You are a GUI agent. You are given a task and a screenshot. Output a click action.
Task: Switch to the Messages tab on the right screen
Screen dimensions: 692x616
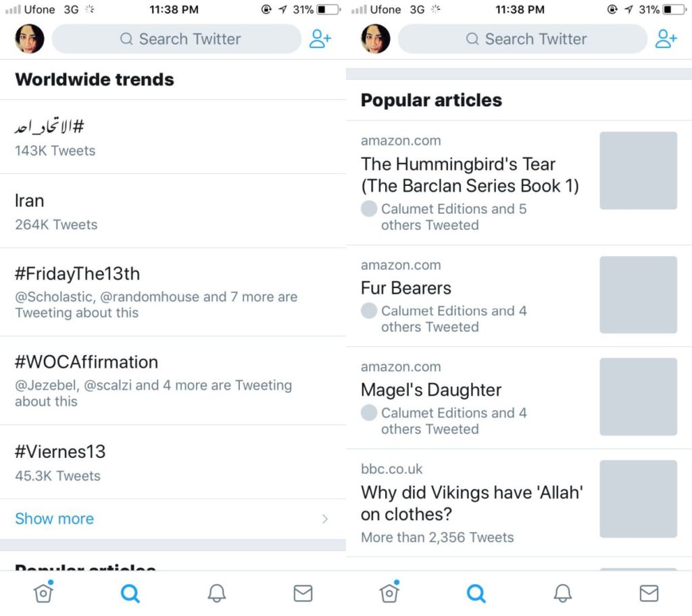(x=649, y=592)
